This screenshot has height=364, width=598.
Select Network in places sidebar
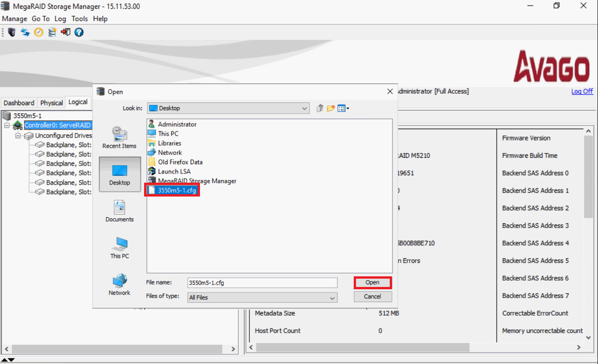120,284
